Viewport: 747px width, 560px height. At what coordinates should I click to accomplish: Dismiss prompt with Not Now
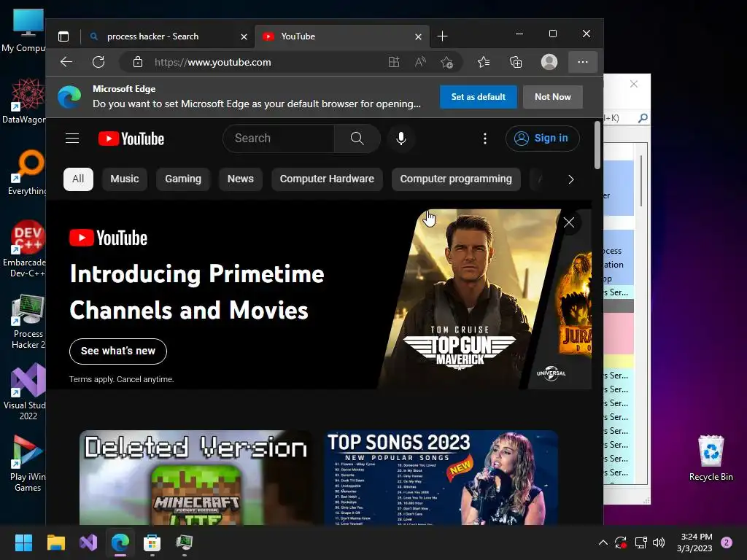pyautogui.click(x=553, y=97)
